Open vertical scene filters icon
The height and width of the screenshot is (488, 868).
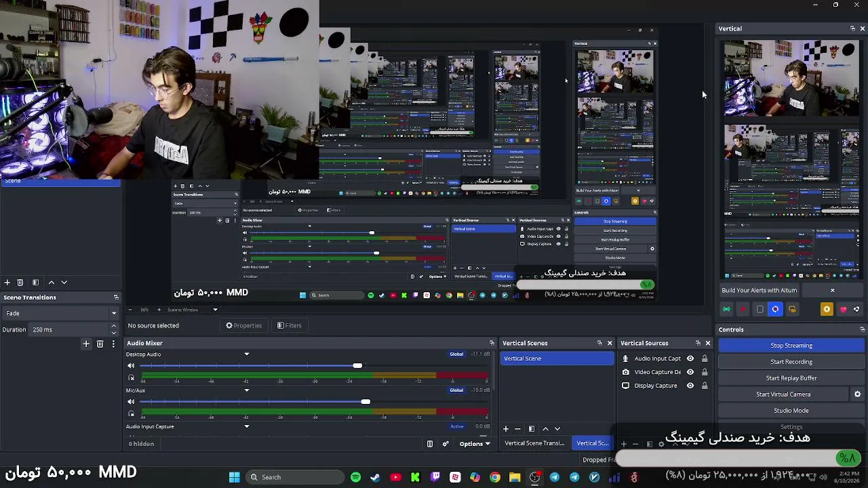(532, 428)
